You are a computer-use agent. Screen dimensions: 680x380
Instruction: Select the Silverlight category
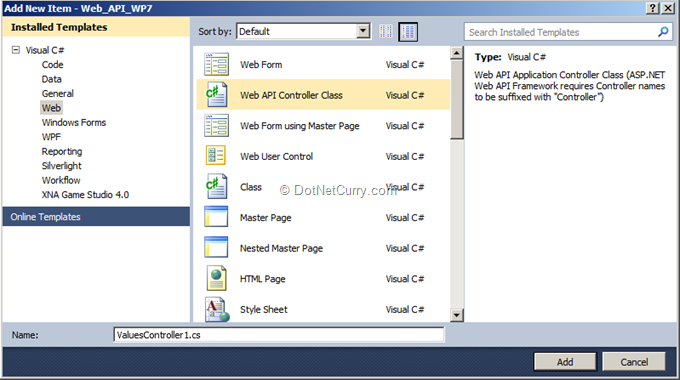(x=62, y=166)
